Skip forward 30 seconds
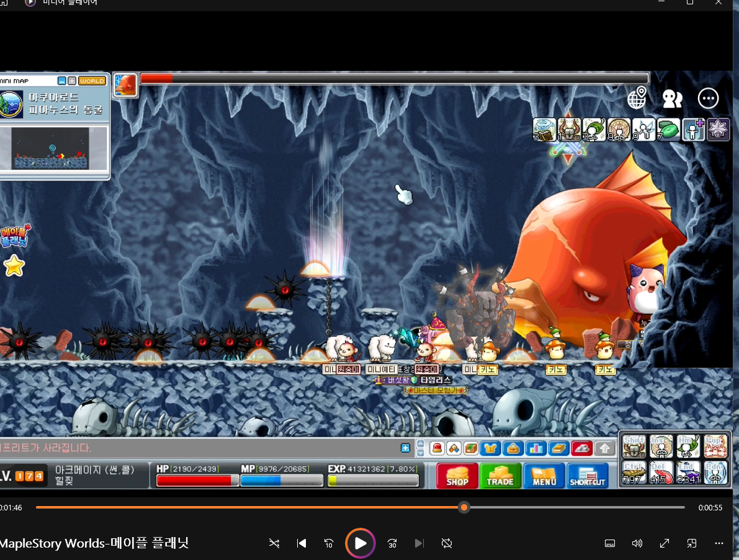 (x=392, y=543)
